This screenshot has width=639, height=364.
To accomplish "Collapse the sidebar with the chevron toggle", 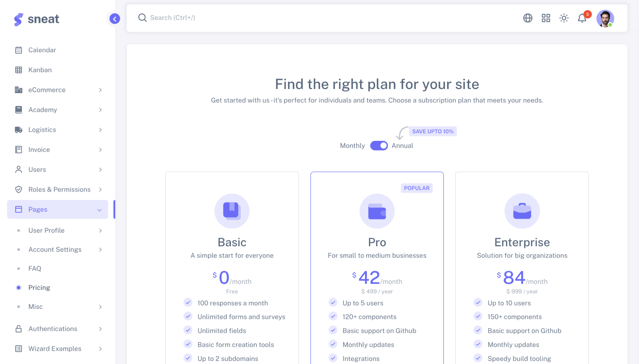I will click(114, 19).
